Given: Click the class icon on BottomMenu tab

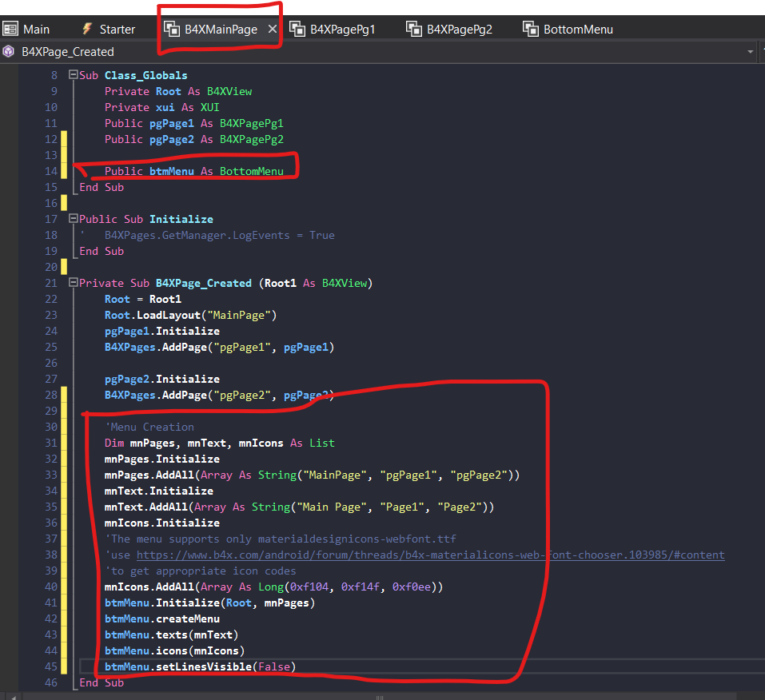Looking at the screenshot, I should coord(531,30).
